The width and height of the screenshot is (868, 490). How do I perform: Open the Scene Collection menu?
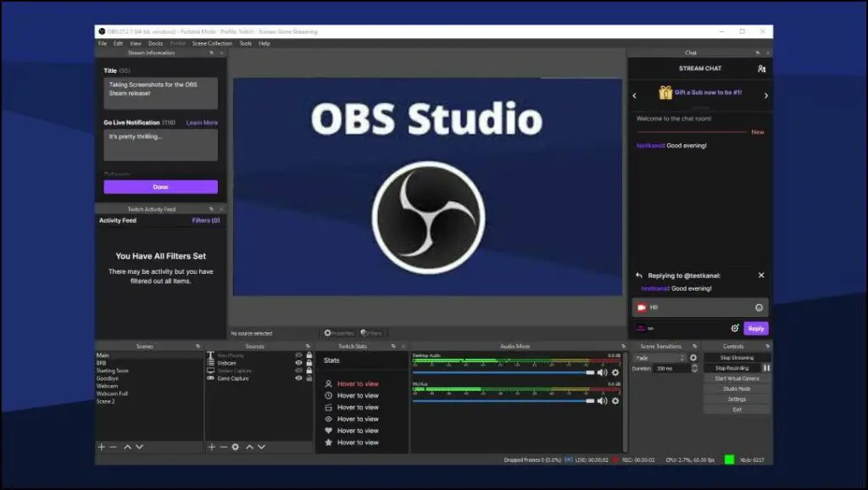pyautogui.click(x=212, y=43)
